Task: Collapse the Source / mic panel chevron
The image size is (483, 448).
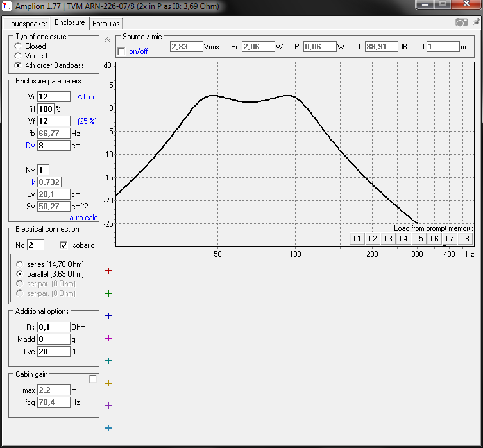Action: 107,40
